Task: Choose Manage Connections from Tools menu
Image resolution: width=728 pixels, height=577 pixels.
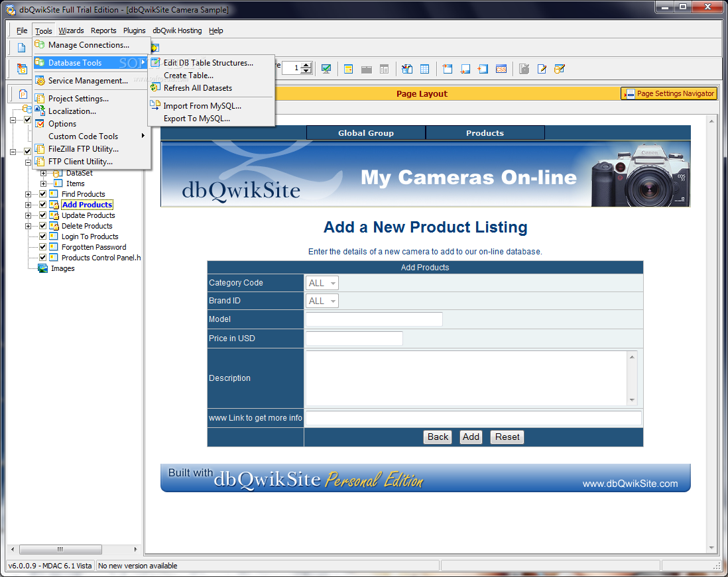Action: tap(92, 45)
